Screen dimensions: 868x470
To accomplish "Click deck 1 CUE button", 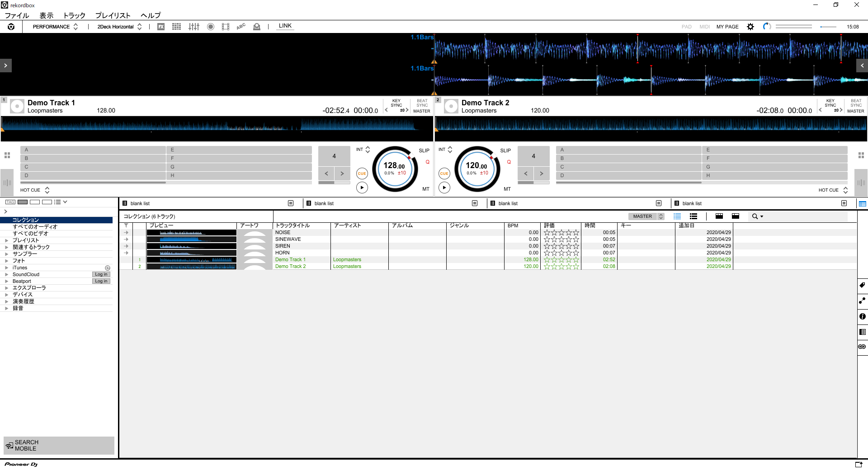I will click(362, 174).
